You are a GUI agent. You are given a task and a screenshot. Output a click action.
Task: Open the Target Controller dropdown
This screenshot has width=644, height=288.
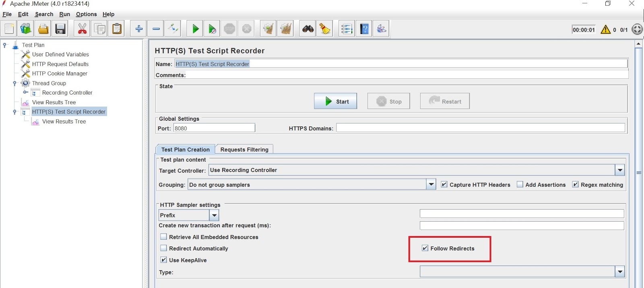(620, 170)
